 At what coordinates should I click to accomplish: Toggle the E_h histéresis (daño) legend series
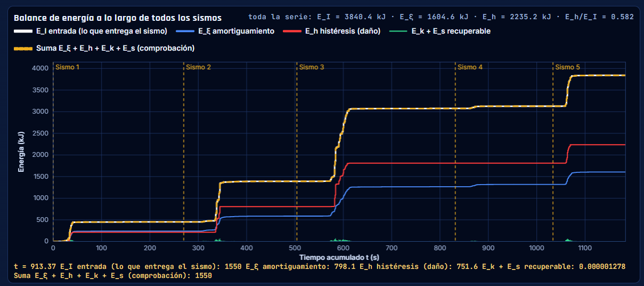pyautogui.click(x=331, y=31)
